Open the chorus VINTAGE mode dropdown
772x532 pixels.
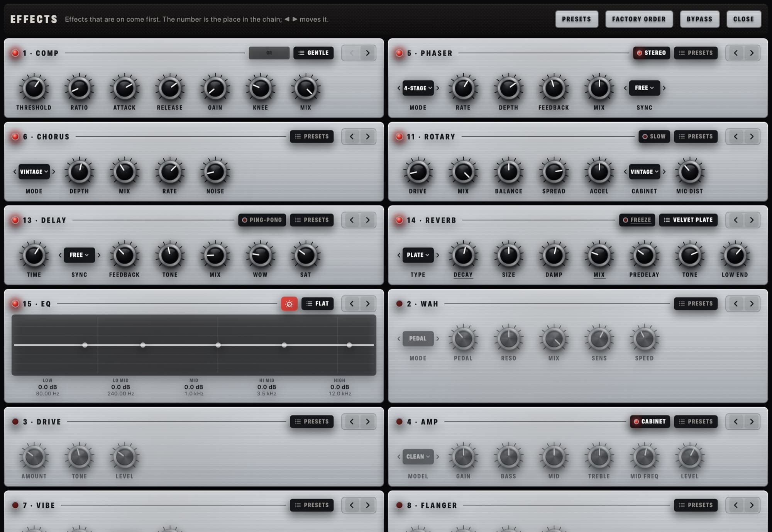34,172
